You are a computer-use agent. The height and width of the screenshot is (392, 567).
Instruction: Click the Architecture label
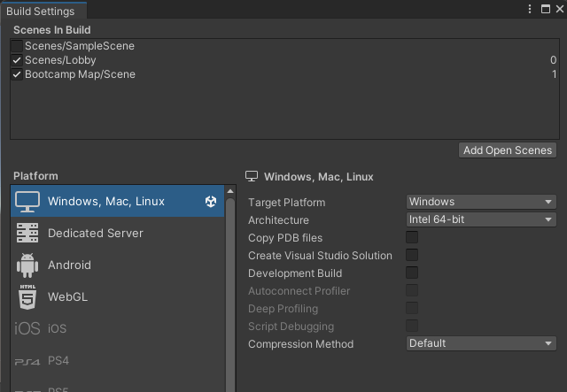click(x=278, y=220)
